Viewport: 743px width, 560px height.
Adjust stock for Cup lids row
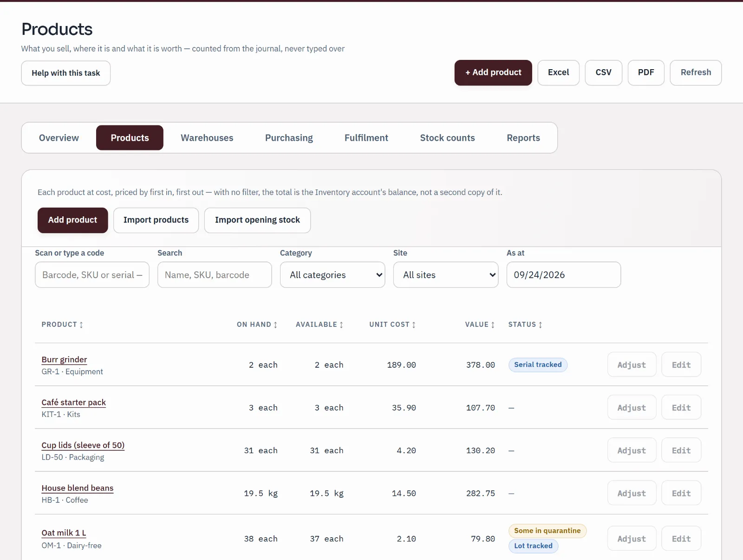pyautogui.click(x=632, y=450)
